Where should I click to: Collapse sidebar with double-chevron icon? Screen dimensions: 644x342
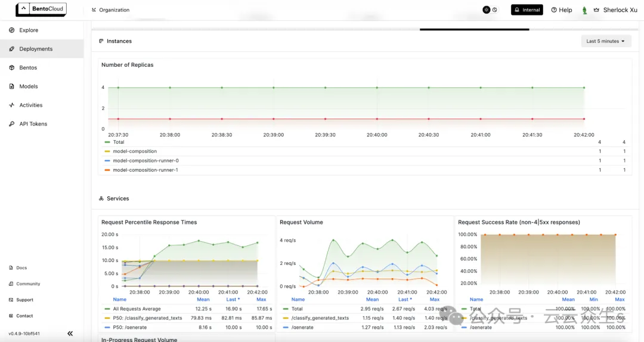(70, 334)
